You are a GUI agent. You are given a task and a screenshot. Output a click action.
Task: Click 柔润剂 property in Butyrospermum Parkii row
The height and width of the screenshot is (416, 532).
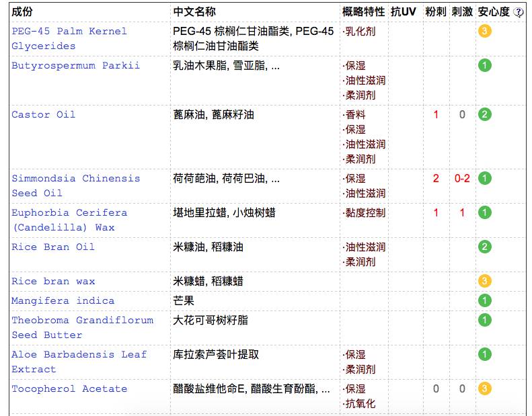pos(360,95)
